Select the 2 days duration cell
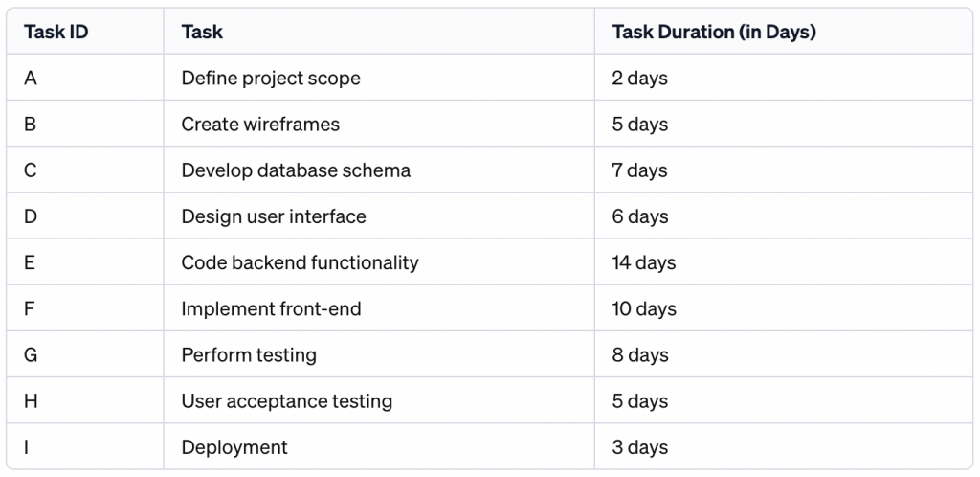Screen dimensions: 980x477 (640, 79)
